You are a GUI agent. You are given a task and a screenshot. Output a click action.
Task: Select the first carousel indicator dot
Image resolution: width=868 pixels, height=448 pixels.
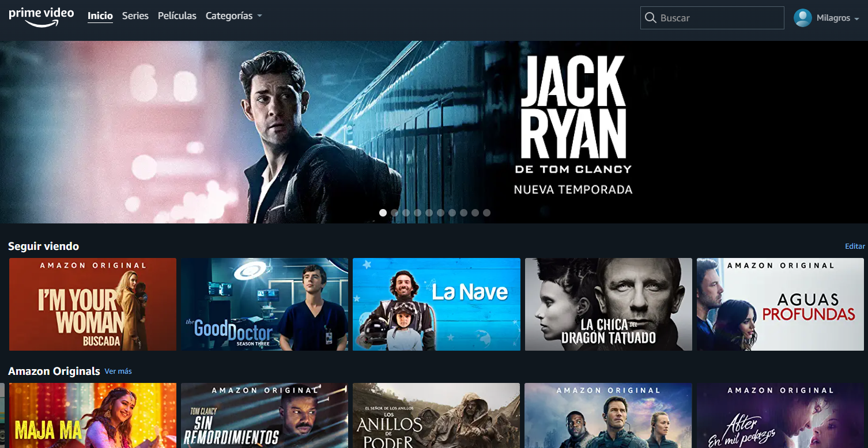[x=383, y=212]
